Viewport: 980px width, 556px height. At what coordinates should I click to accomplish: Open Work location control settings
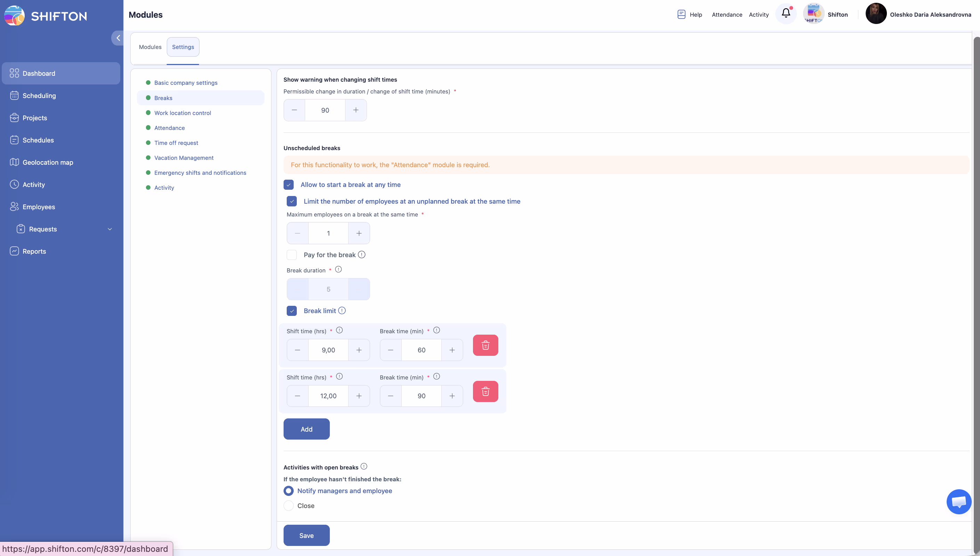182,113
